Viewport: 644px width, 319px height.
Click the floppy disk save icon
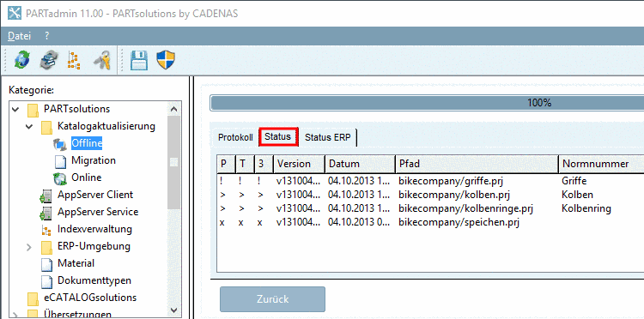[x=139, y=60]
